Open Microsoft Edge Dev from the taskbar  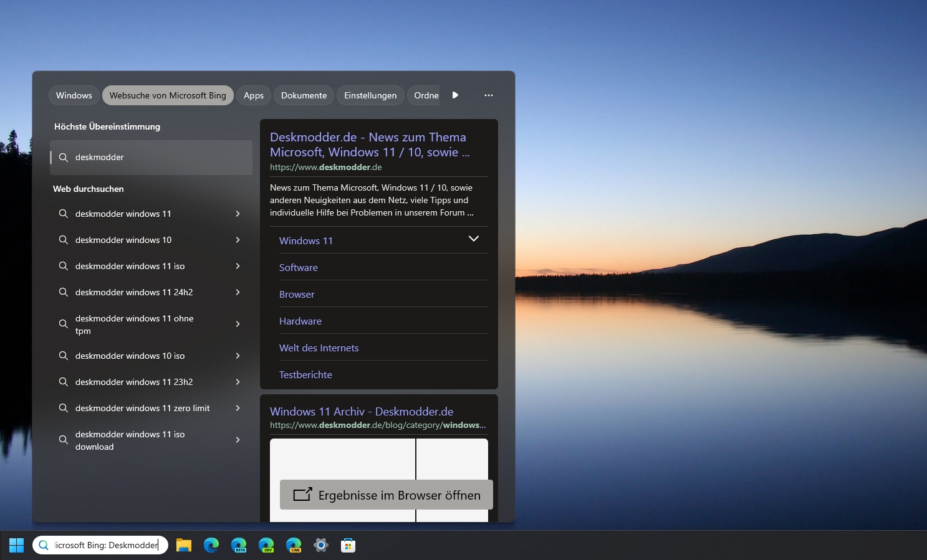point(266,545)
